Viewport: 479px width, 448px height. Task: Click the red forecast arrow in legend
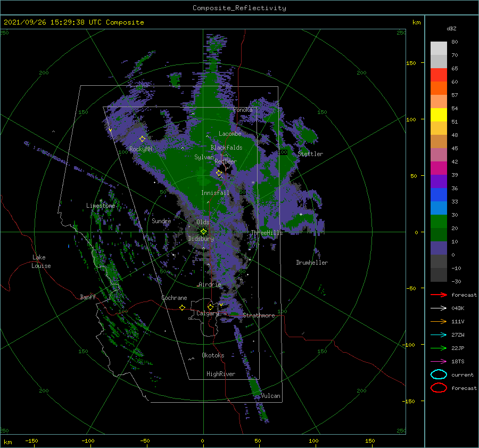[x=439, y=295]
